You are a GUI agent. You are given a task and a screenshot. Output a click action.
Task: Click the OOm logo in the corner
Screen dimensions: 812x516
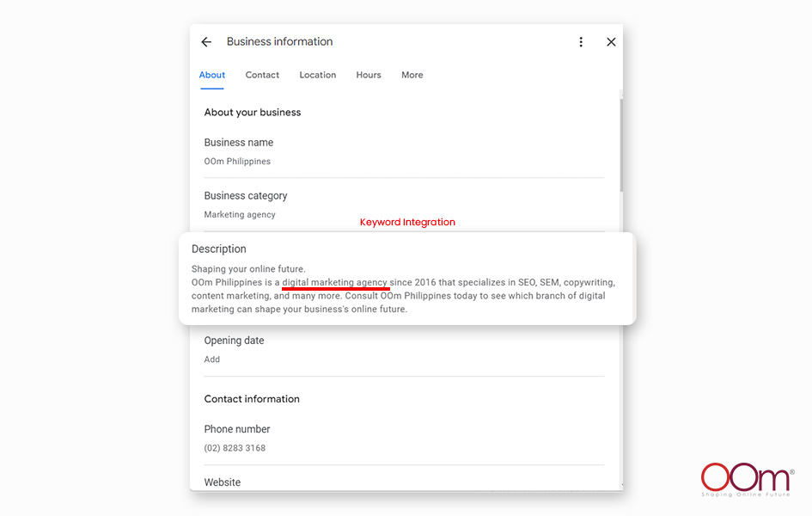746,479
